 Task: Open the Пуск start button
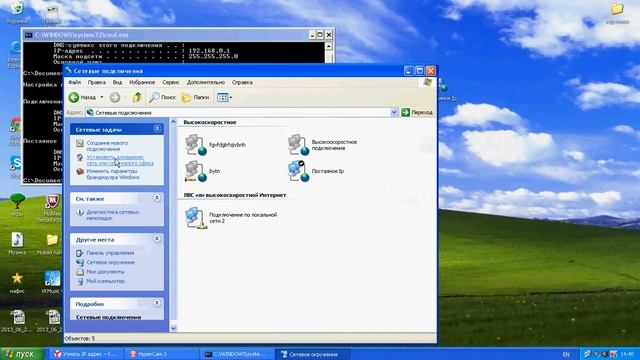click(x=21, y=354)
